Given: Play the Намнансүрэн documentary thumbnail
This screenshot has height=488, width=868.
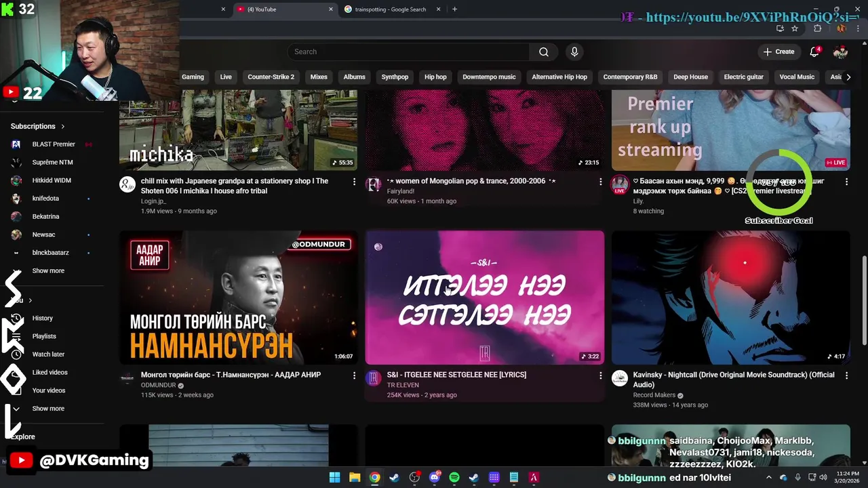Looking at the screenshot, I should [x=239, y=298].
